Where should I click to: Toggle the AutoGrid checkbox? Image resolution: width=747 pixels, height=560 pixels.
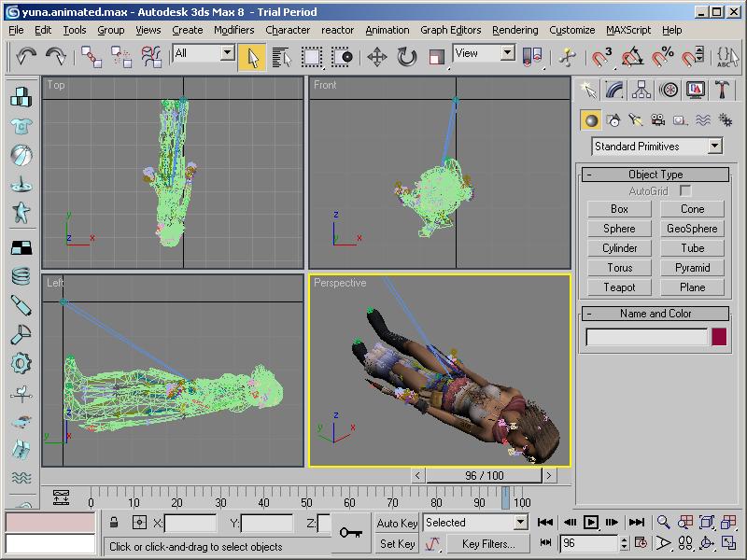tap(685, 191)
